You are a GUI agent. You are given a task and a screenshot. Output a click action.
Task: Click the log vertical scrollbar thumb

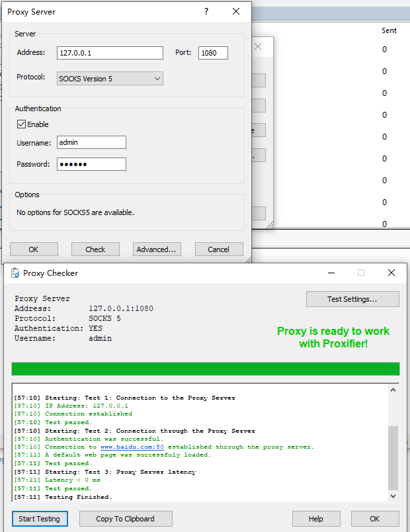coord(393,458)
